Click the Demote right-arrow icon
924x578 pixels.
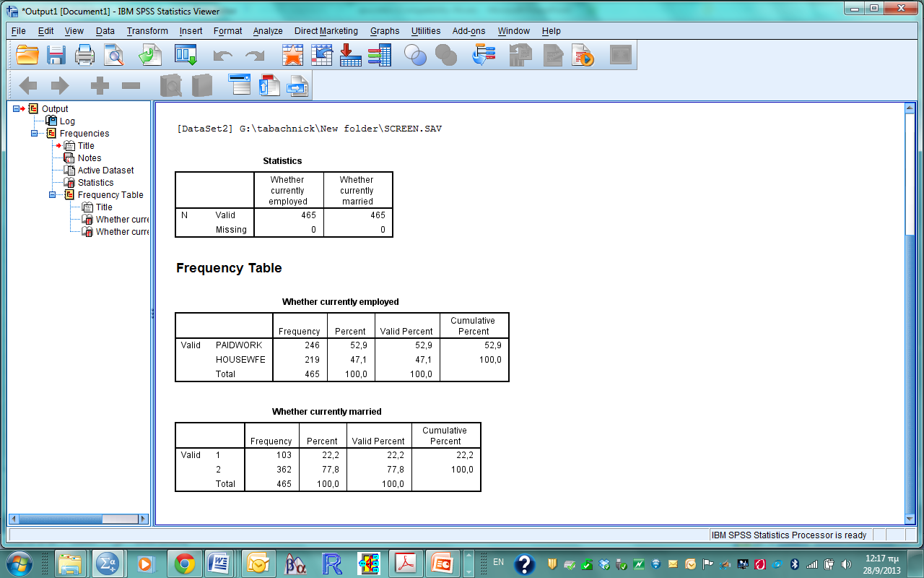(59, 86)
